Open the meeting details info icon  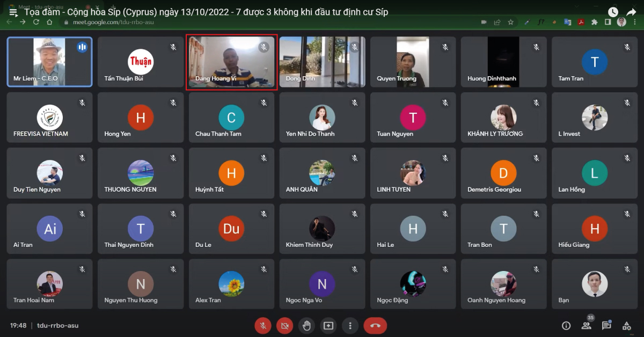tap(566, 325)
